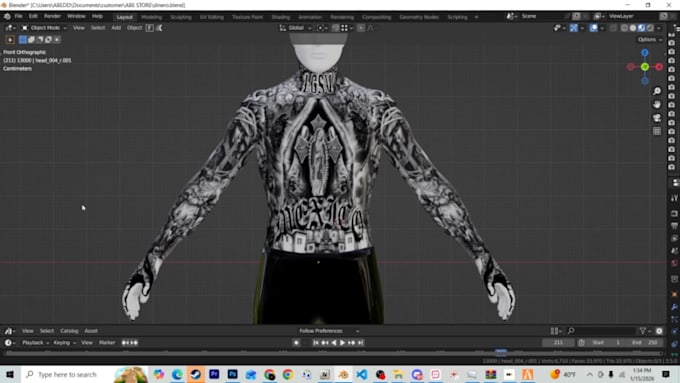Open object types visibility dropdown

pyautogui.click(x=559, y=28)
